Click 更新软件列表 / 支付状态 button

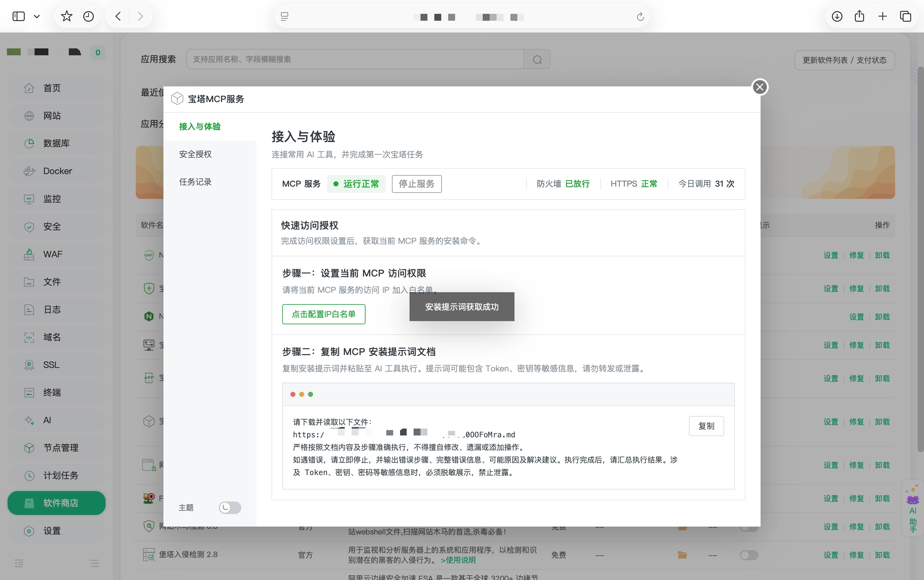[x=844, y=60]
